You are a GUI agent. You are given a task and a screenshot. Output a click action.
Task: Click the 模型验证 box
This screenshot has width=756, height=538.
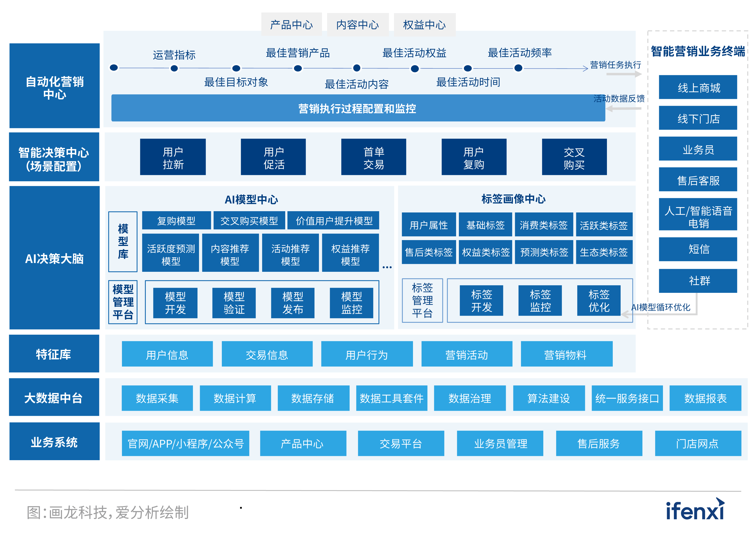click(234, 303)
